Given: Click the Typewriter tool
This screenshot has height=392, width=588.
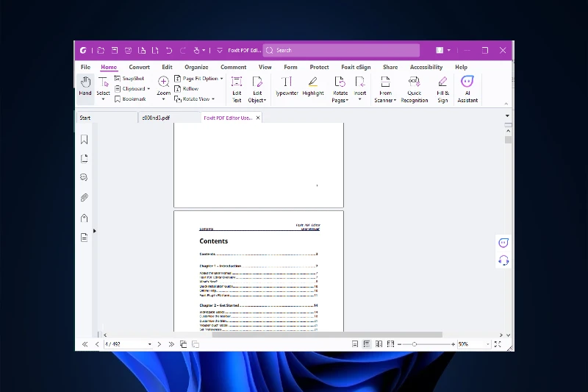Looking at the screenshot, I should click(287, 86).
